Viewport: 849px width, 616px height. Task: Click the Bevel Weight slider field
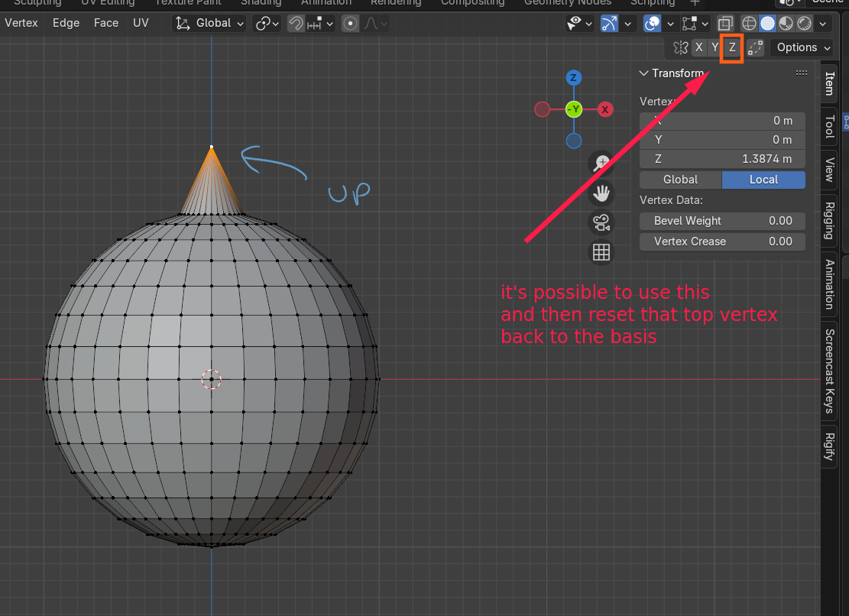pos(722,221)
